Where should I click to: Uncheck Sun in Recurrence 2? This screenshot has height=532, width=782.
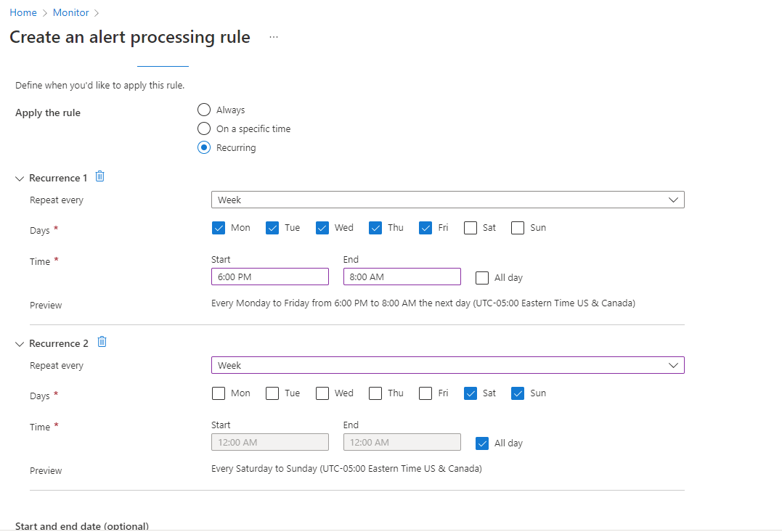[x=517, y=393]
